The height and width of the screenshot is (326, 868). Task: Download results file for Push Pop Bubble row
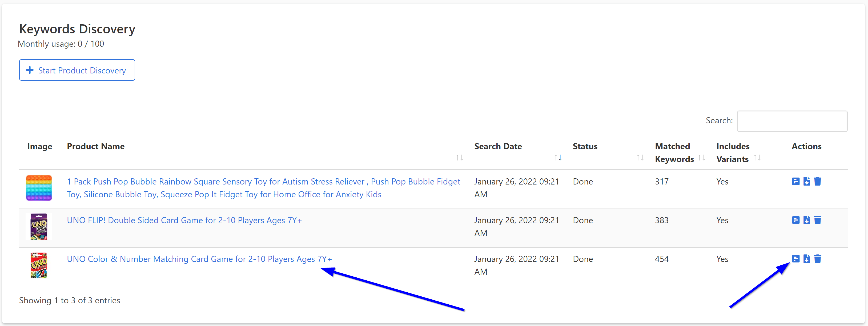pyautogui.click(x=807, y=182)
